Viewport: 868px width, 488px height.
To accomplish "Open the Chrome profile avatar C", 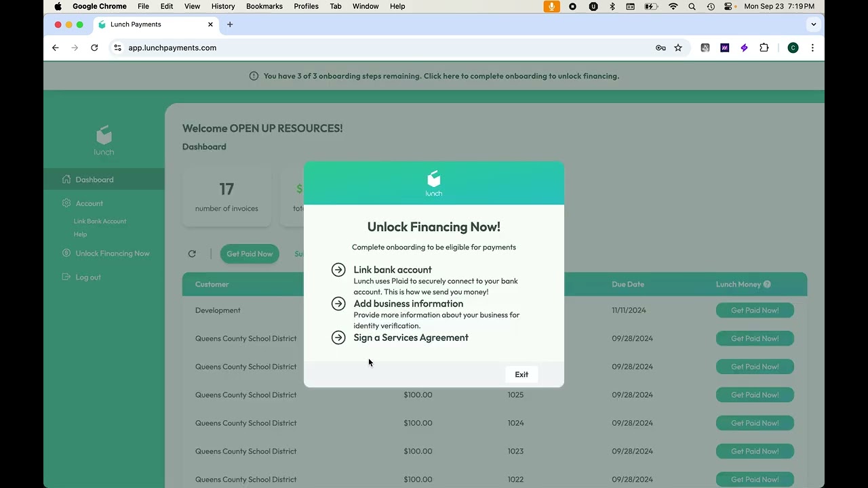I will coord(793,47).
